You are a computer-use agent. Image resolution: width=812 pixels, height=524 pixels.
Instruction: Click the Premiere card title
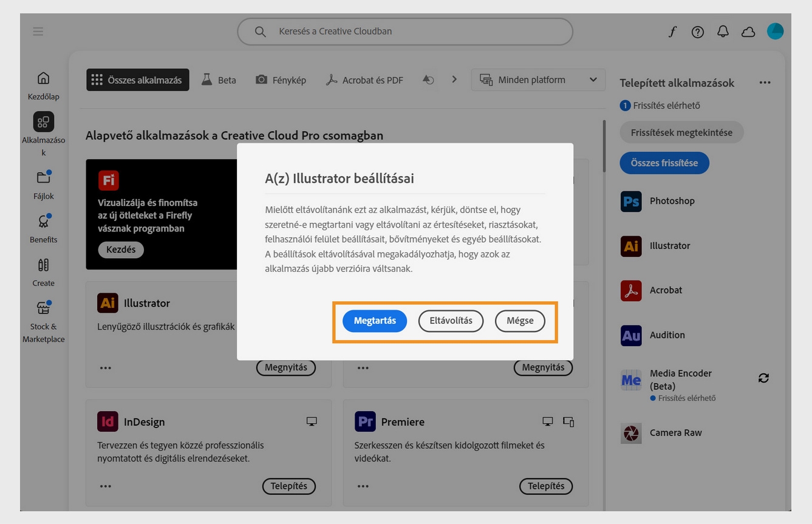tap(403, 422)
